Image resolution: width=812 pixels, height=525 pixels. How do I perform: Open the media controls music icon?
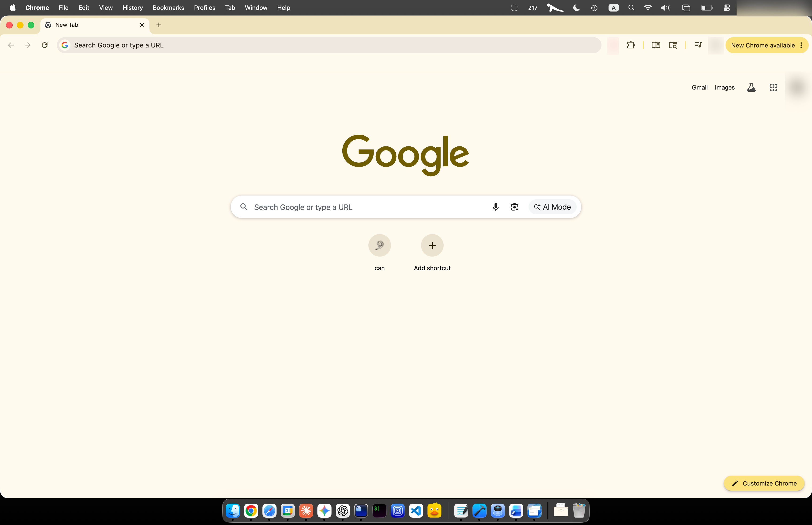[698, 45]
